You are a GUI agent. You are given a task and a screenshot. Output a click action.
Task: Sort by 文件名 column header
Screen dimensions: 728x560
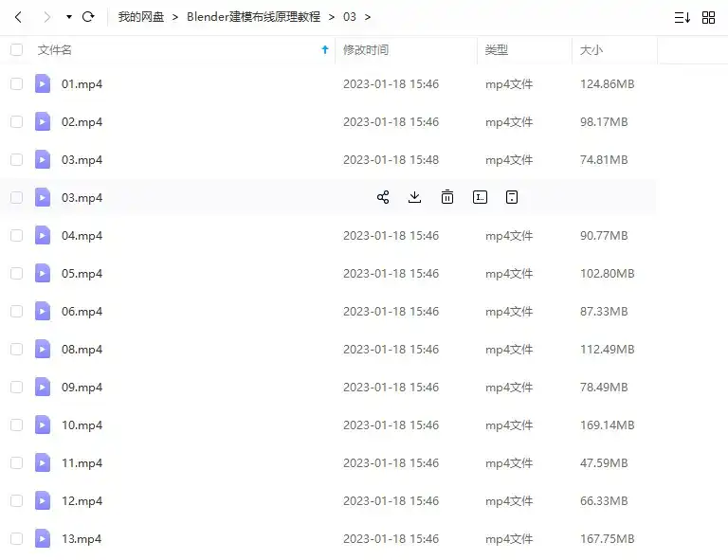tap(54, 49)
